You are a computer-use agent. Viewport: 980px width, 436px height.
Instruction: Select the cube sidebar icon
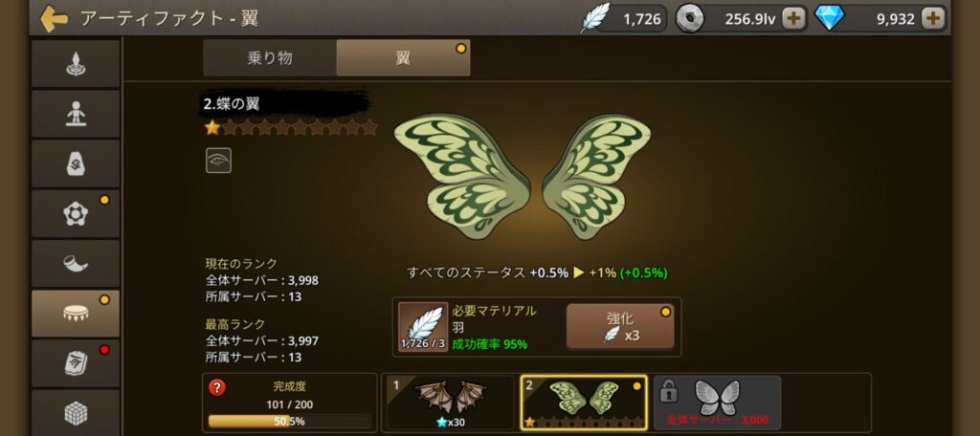(76, 412)
